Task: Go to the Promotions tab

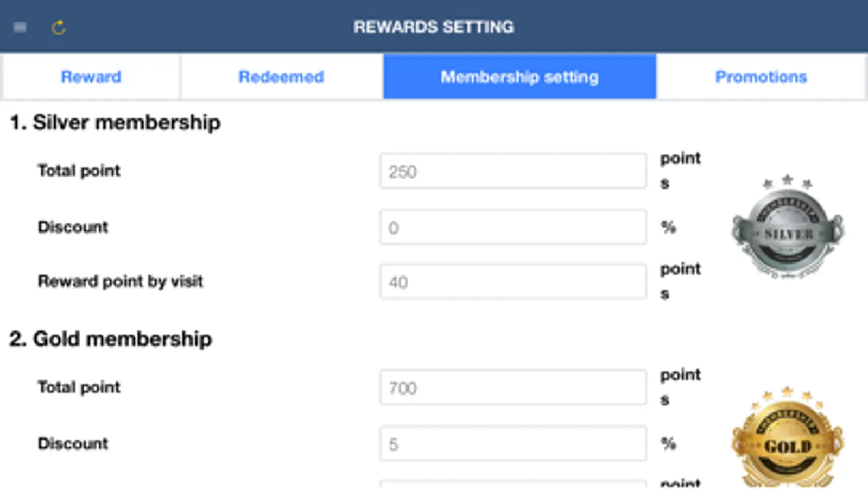Action: tap(761, 77)
